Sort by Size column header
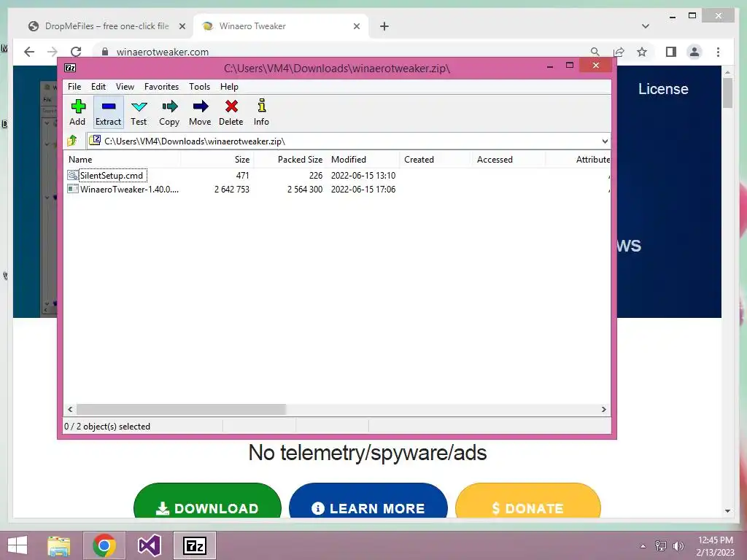Image resolution: width=747 pixels, height=560 pixels. point(217,160)
